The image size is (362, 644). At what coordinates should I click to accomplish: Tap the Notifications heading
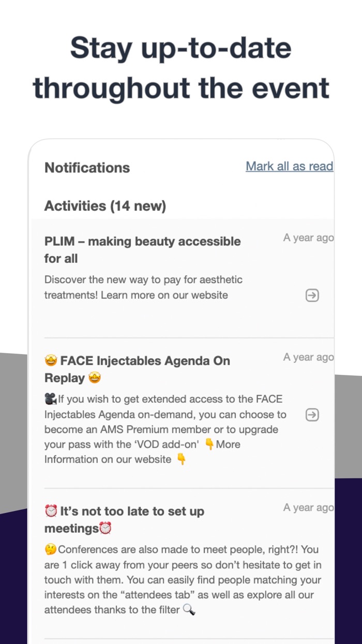click(87, 168)
